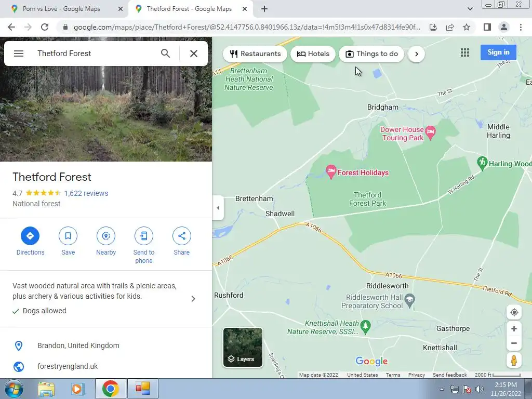Open a new browser tab
The image size is (532, 399).
coord(264,9)
